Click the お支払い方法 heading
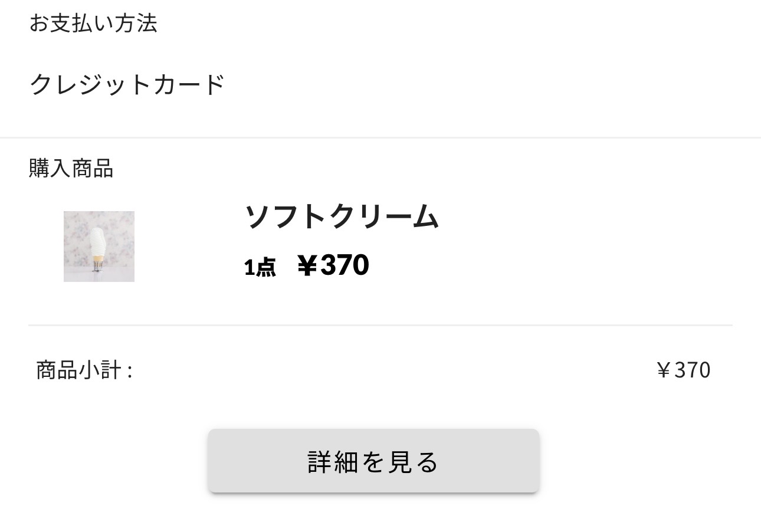The height and width of the screenshot is (532, 761). [93, 24]
